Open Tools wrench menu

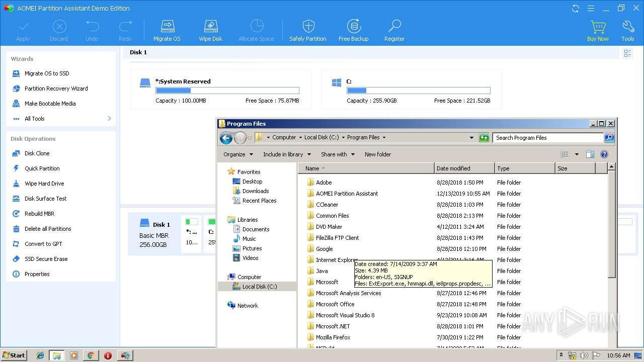[628, 30]
